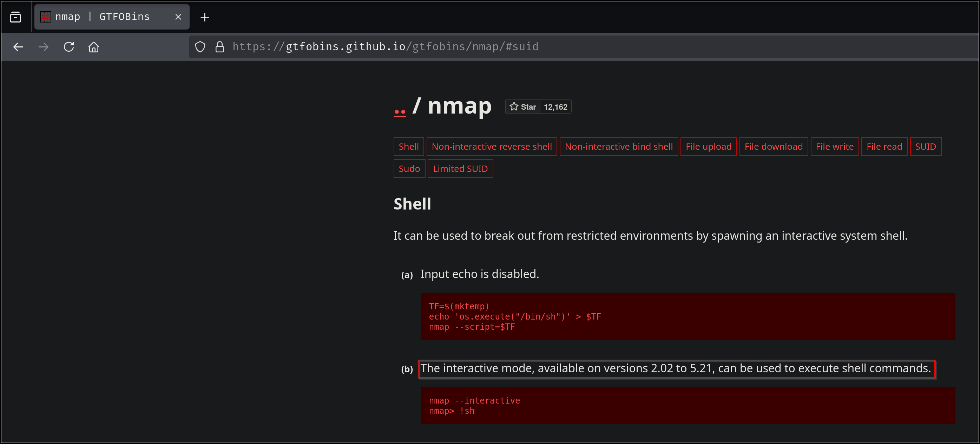The height and width of the screenshot is (444, 980).
Task: Go to the File download section
Action: pos(773,147)
